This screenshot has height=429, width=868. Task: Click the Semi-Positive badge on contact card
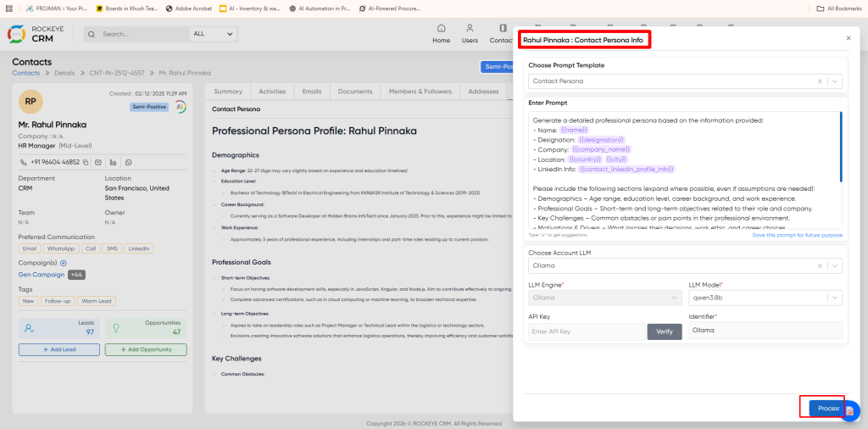click(x=149, y=107)
